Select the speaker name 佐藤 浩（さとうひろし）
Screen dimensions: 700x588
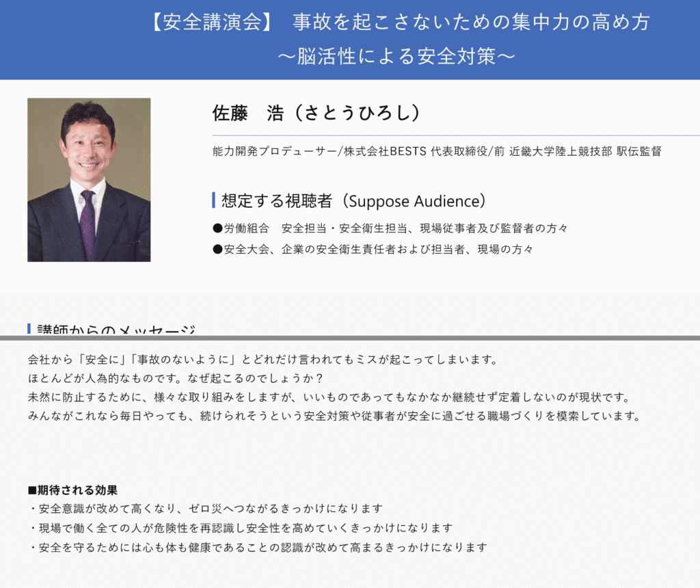(317, 113)
